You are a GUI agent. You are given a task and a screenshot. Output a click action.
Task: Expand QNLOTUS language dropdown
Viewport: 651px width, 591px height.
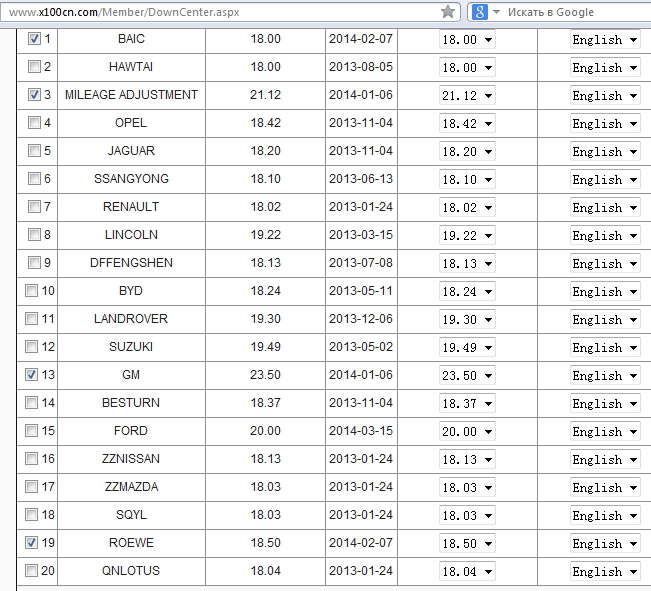tap(605, 572)
